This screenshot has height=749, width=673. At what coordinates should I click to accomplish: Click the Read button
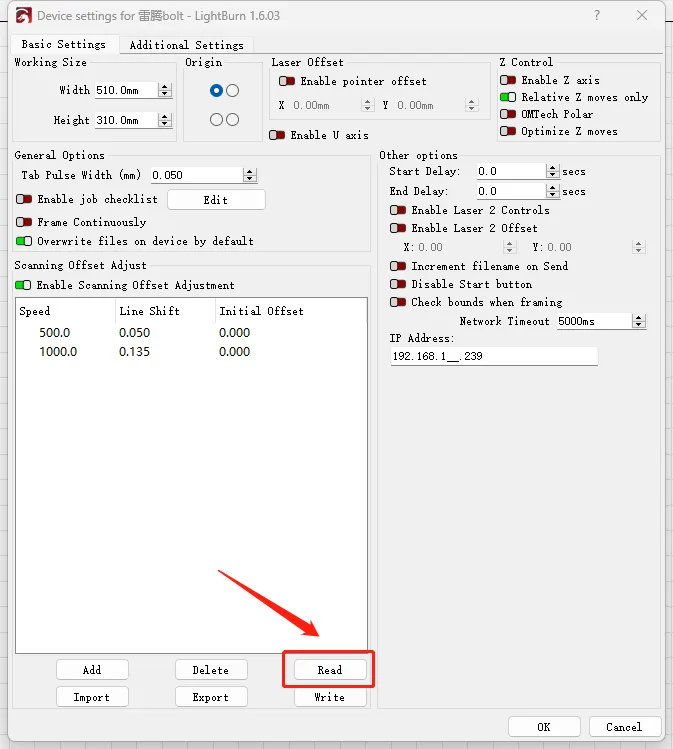(330, 670)
